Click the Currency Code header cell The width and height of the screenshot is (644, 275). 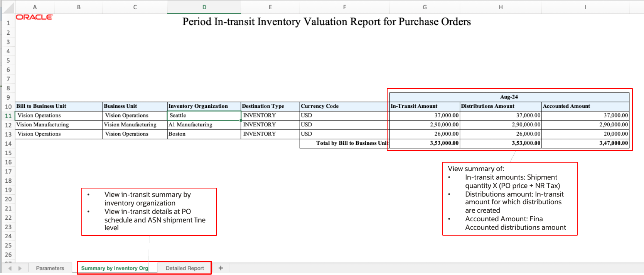(x=344, y=106)
